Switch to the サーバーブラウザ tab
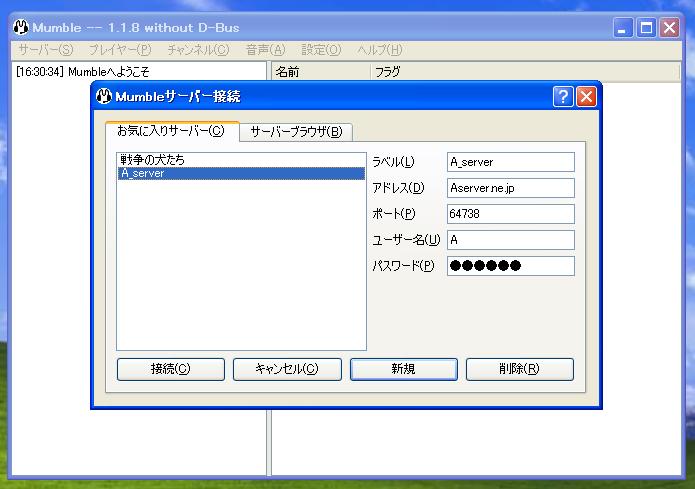The height and width of the screenshot is (489, 695). (296, 131)
